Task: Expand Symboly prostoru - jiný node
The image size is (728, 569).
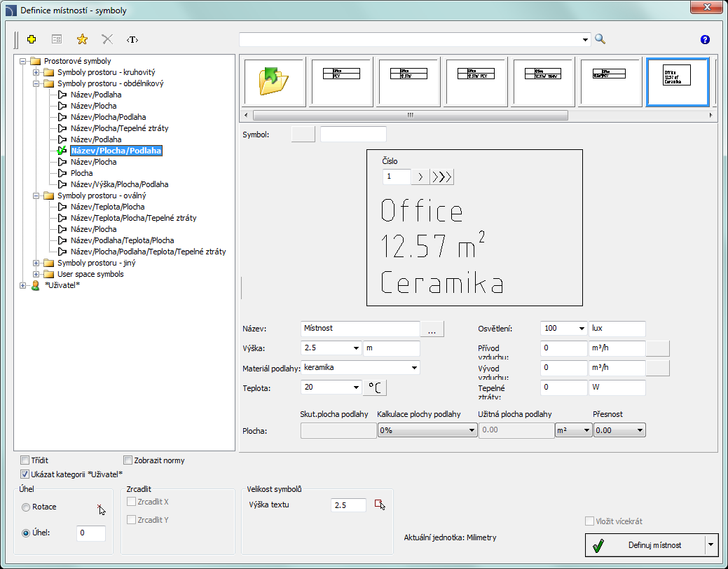Action: coord(36,263)
